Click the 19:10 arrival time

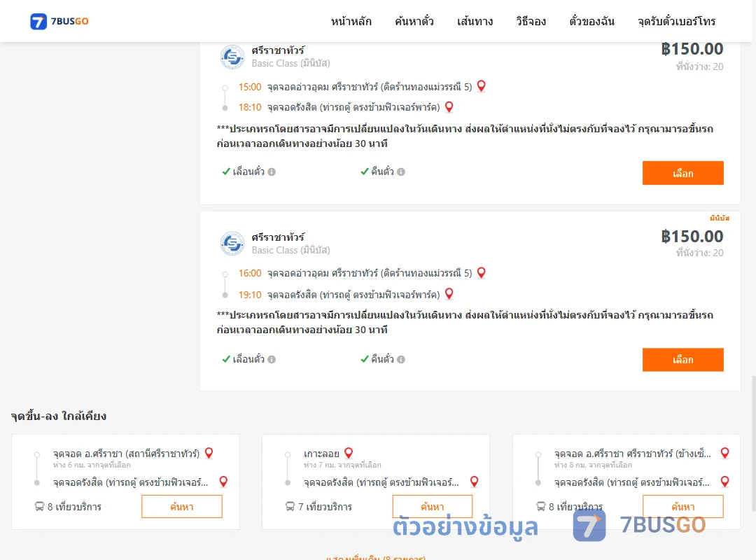pyautogui.click(x=250, y=295)
